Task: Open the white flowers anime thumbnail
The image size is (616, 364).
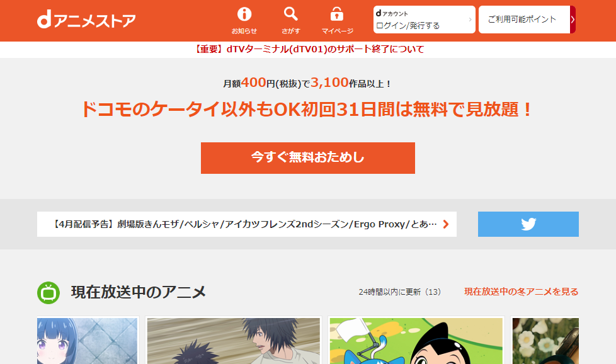Action: pos(545,341)
